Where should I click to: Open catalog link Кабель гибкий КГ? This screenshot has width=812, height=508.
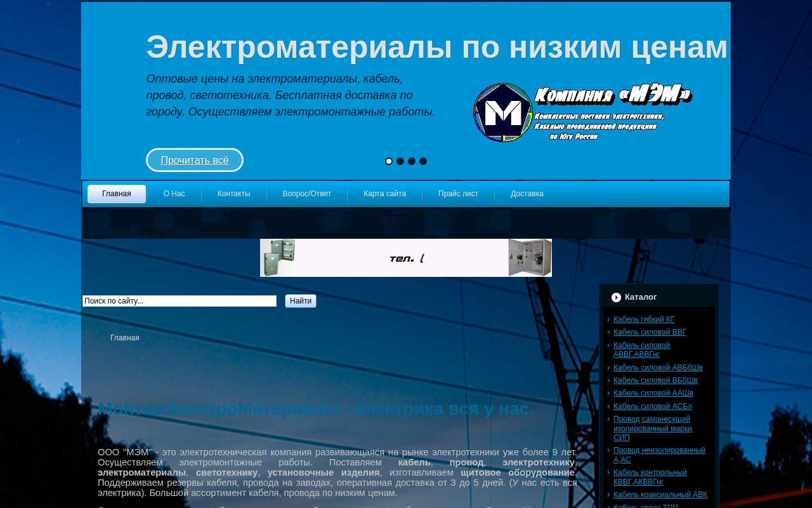click(644, 319)
